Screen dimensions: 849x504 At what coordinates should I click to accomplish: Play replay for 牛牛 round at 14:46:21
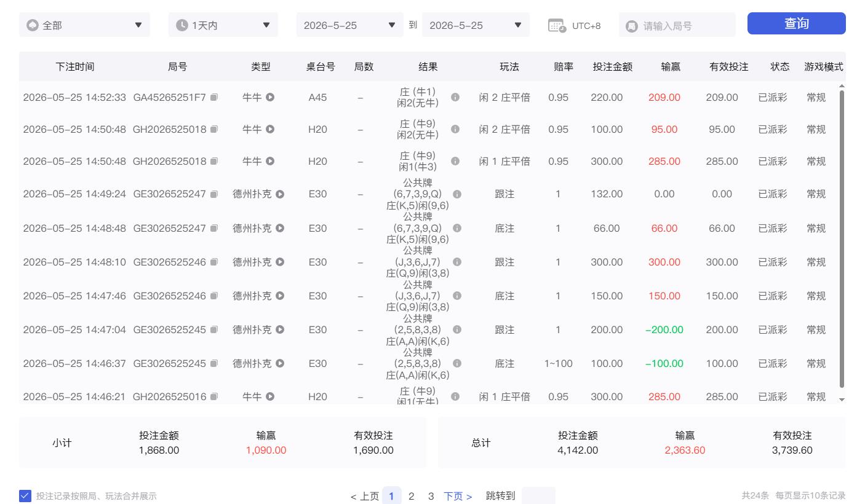click(270, 397)
